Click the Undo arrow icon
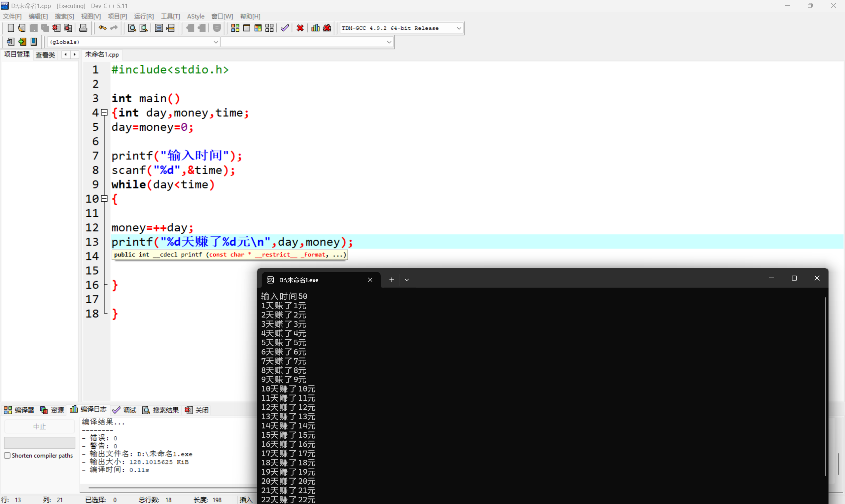 [x=102, y=28]
